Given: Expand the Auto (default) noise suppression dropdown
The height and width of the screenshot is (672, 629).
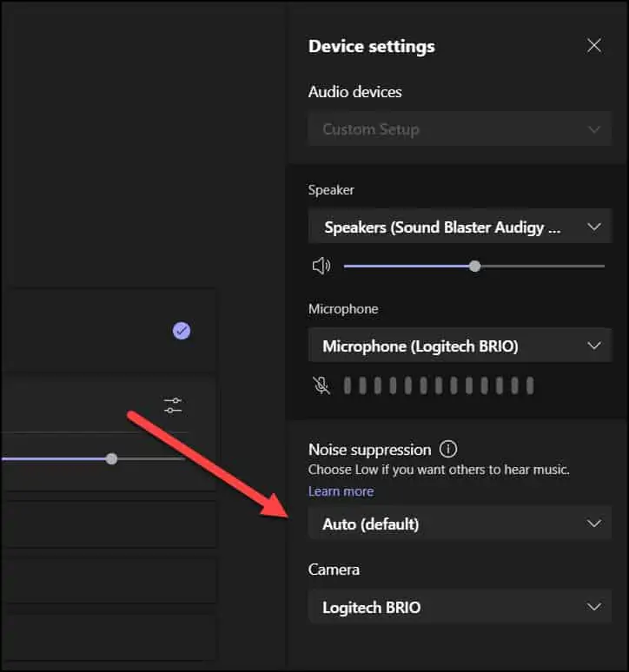Looking at the screenshot, I should point(460,524).
